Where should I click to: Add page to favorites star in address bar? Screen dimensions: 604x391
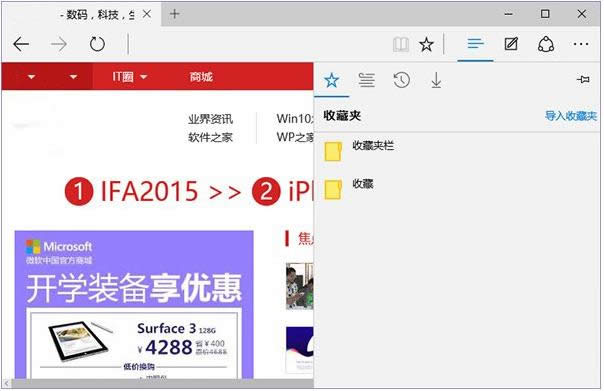pos(426,45)
